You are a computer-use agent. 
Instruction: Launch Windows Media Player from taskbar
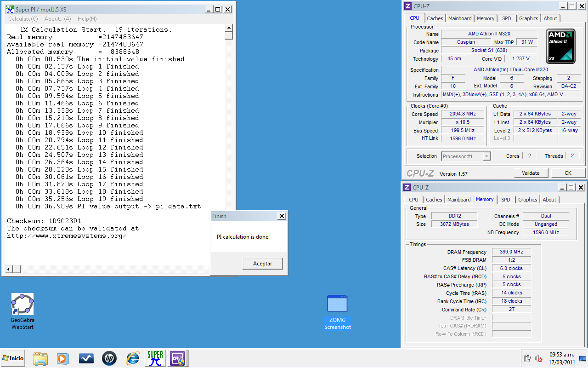pyautogui.click(x=63, y=358)
